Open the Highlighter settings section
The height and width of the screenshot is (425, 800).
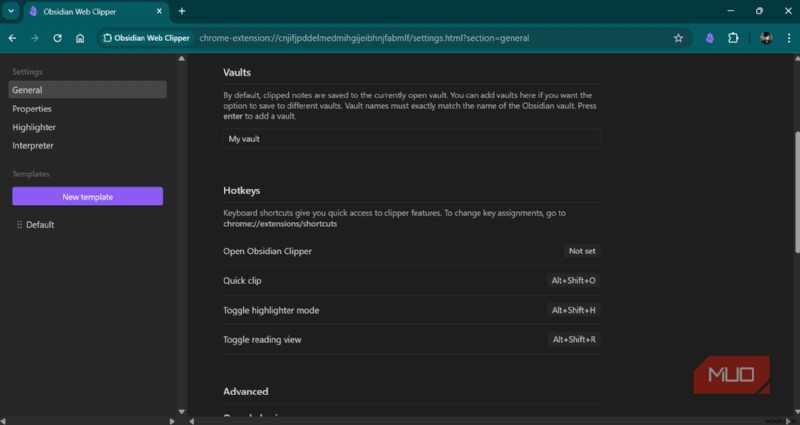(34, 127)
